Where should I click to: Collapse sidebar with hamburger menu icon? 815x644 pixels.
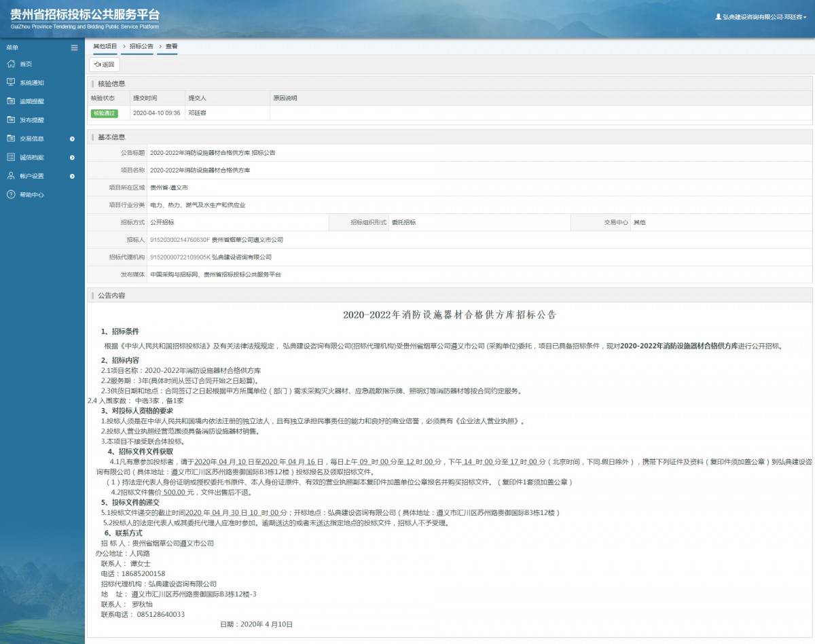pyautogui.click(x=74, y=48)
